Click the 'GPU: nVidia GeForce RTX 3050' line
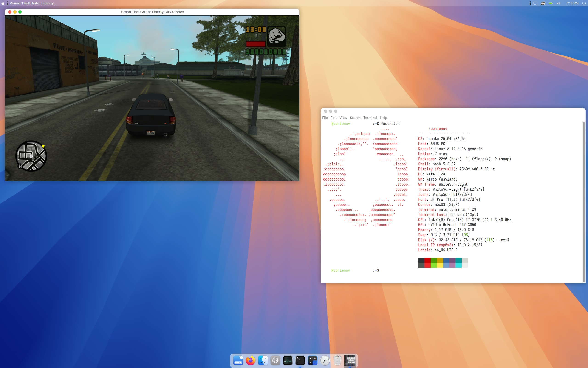 coord(447,225)
